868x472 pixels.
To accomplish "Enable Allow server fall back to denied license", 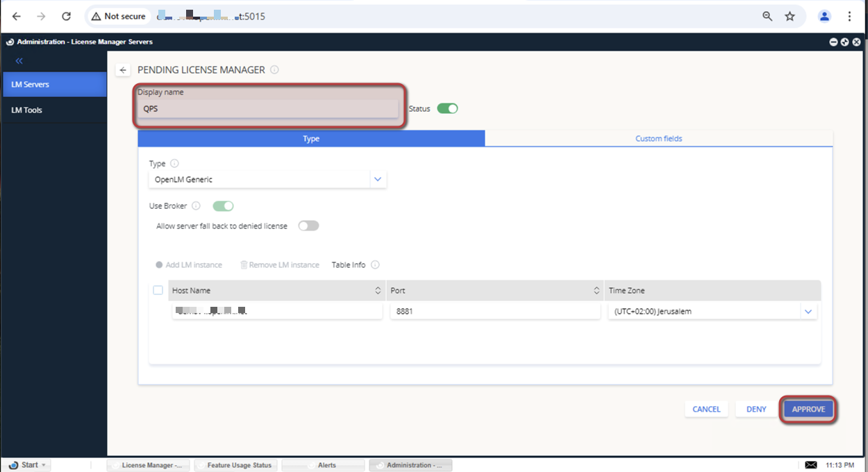I will pos(308,226).
